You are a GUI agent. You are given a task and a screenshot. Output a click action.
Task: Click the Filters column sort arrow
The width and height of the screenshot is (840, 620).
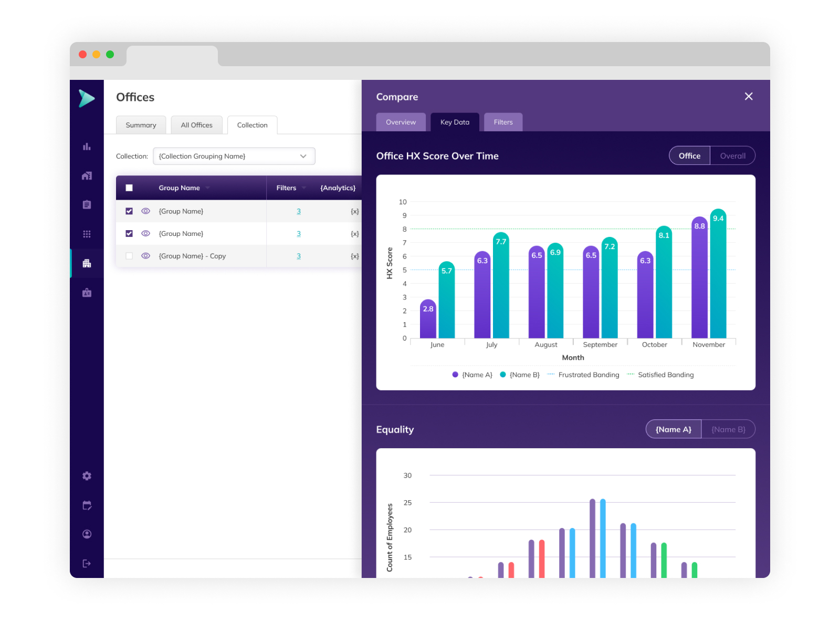pos(304,188)
